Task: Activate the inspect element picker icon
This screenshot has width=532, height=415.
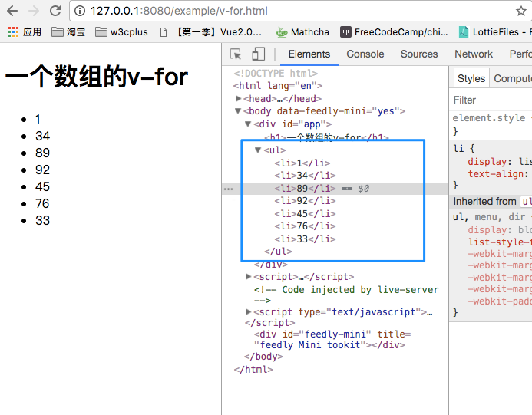Action: click(236, 54)
